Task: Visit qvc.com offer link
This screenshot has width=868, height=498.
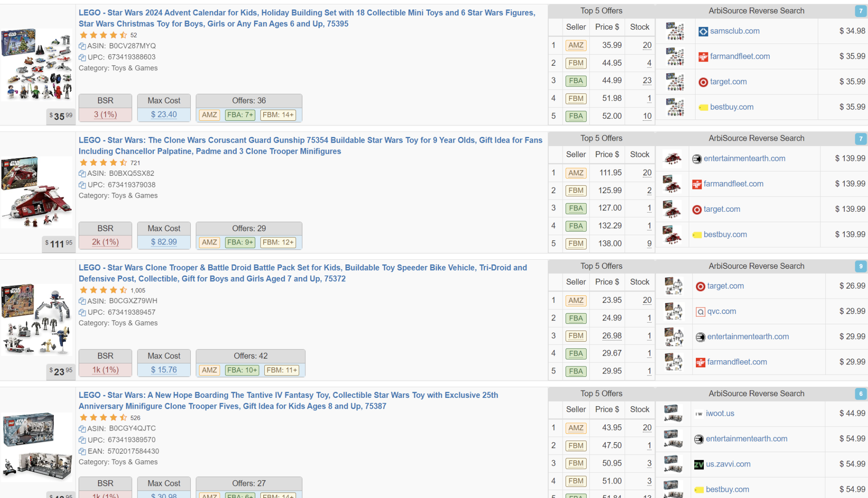Action: 721,311
